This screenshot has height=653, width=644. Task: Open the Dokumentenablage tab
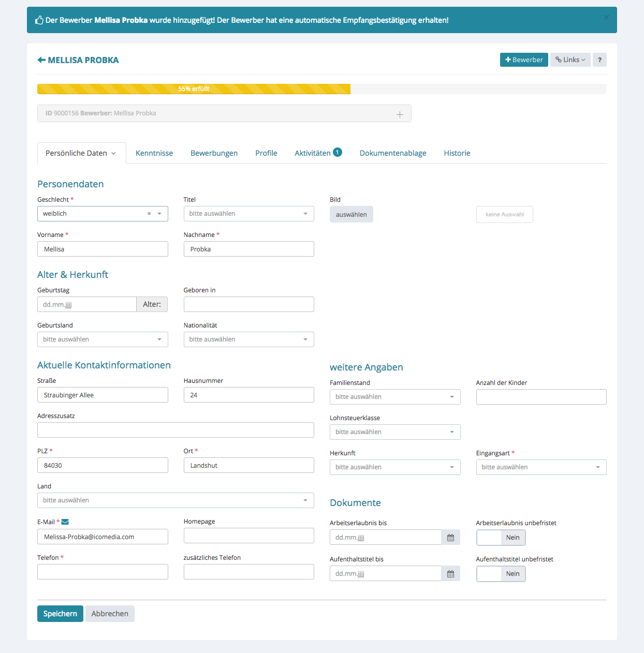(393, 153)
